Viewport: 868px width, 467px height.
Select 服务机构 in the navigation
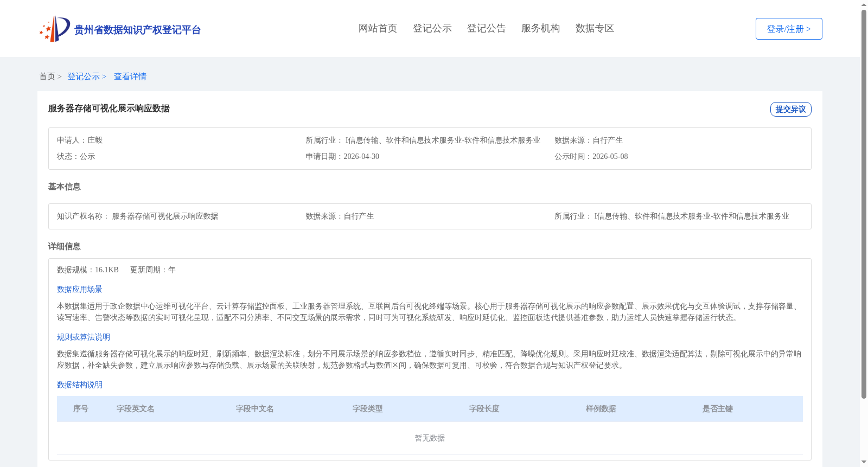point(540,28)
